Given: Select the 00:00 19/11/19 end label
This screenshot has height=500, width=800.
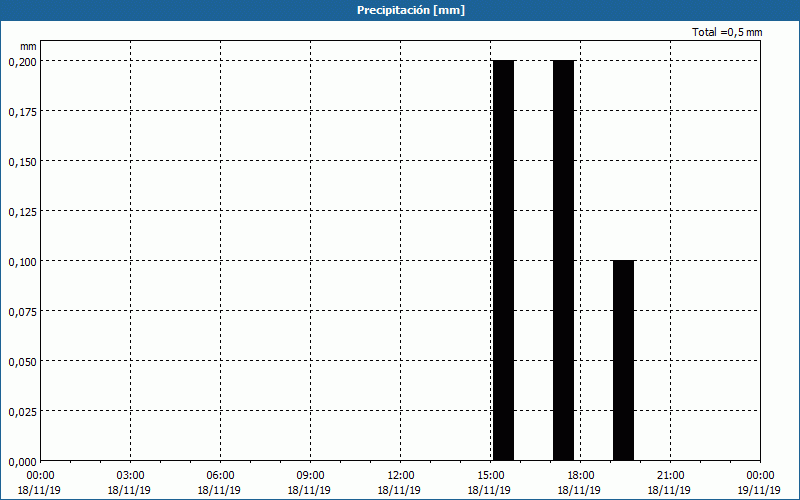Looking at the screenshot, I should (x=760, y=481).
